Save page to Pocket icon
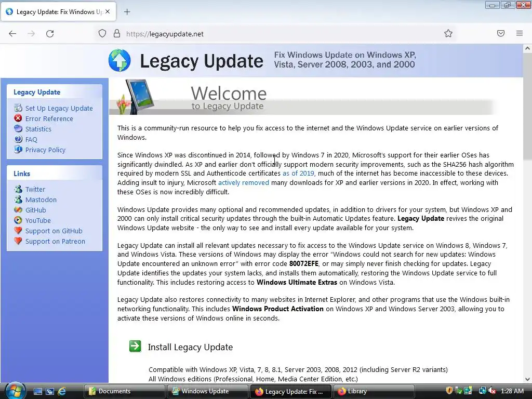Screen dimensions: 532x399 point(501,33)
